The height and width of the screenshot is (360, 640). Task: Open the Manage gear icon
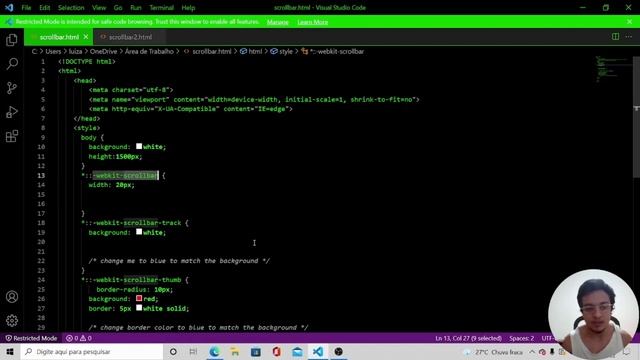click(12, 321)
